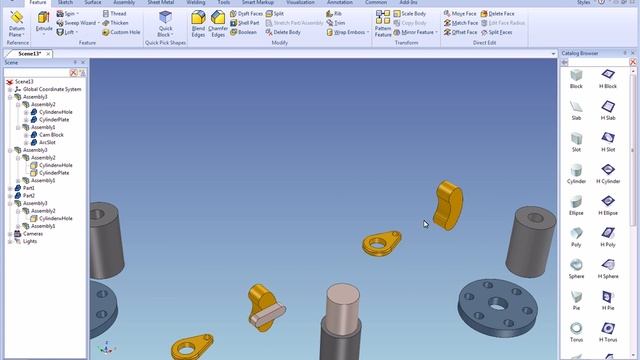The image size is (640, 360).
Task: Choose the Spin feature tool
Action: (x=67, y=13)
